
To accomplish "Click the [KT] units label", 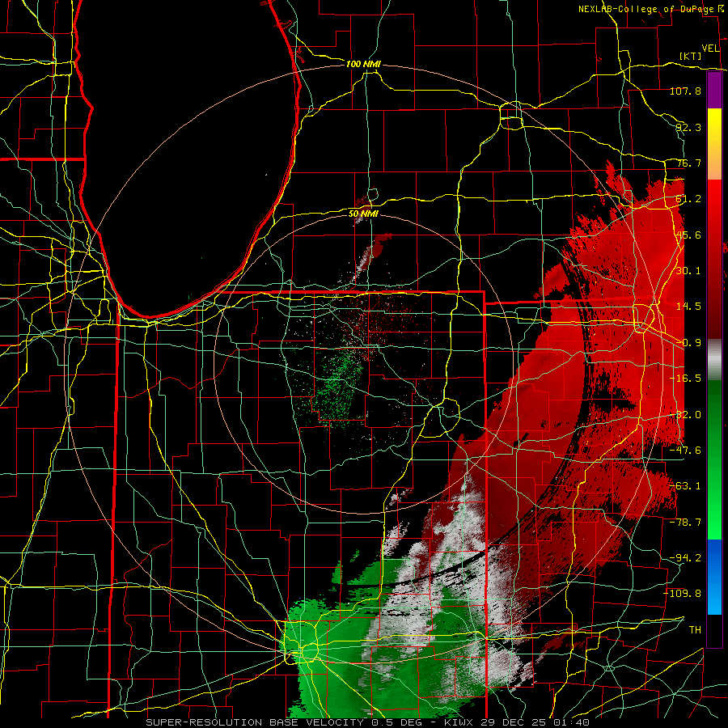I will click(691, 56).
